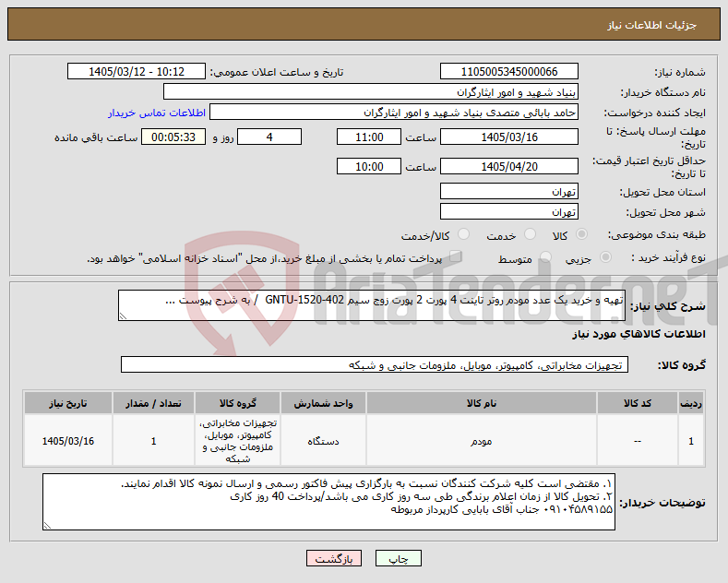The height and width of the screenshot is (583, 728).
Task: Click the general need description text area
Action: 372,305
